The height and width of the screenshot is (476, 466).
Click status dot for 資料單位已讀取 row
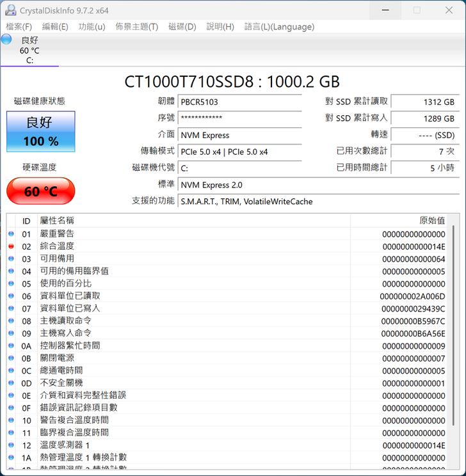[x=11, y=296]
